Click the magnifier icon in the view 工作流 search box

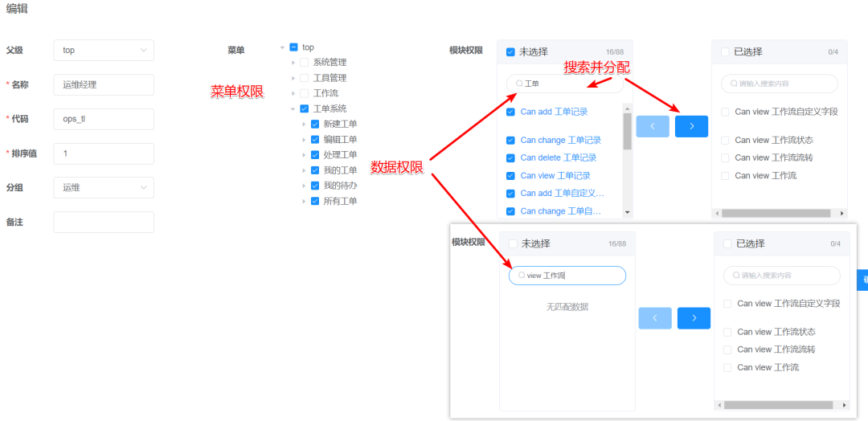(x=522, y=276)
